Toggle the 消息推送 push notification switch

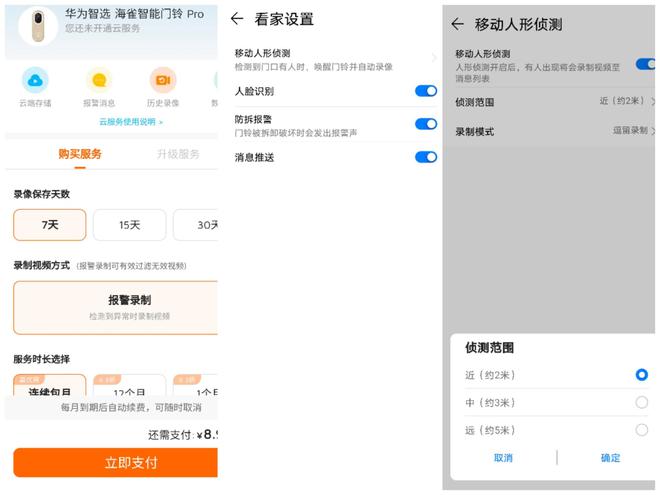tap(426, 157)
